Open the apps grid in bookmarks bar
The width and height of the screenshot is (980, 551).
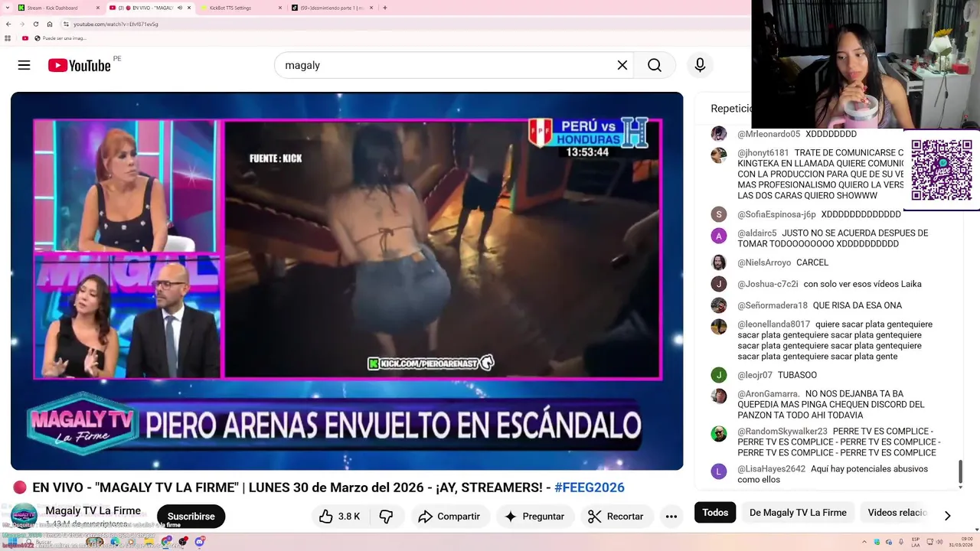8,38
